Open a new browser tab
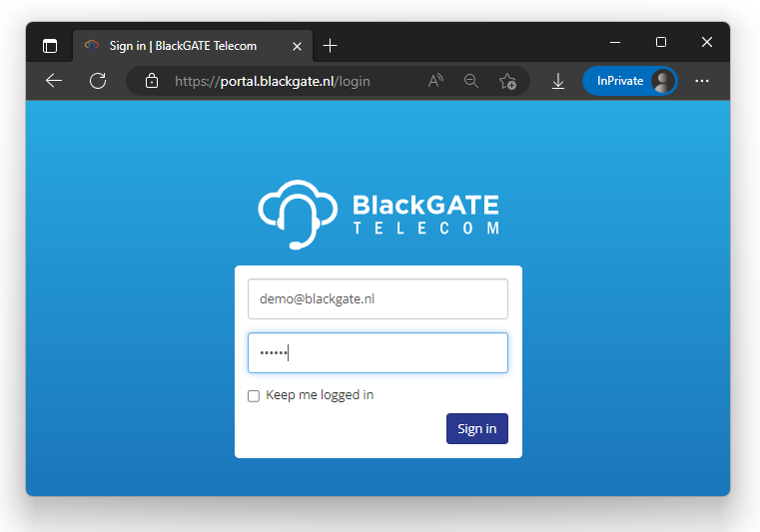 (331, 46)
